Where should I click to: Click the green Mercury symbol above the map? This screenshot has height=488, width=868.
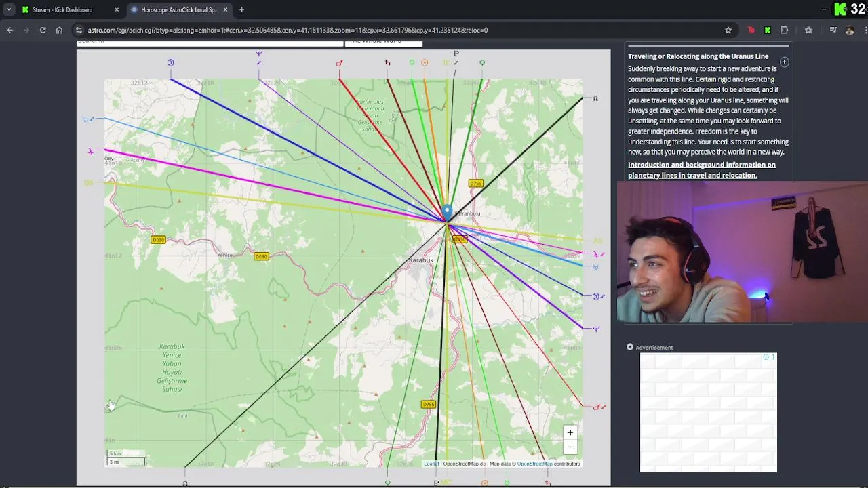point(412,63)
